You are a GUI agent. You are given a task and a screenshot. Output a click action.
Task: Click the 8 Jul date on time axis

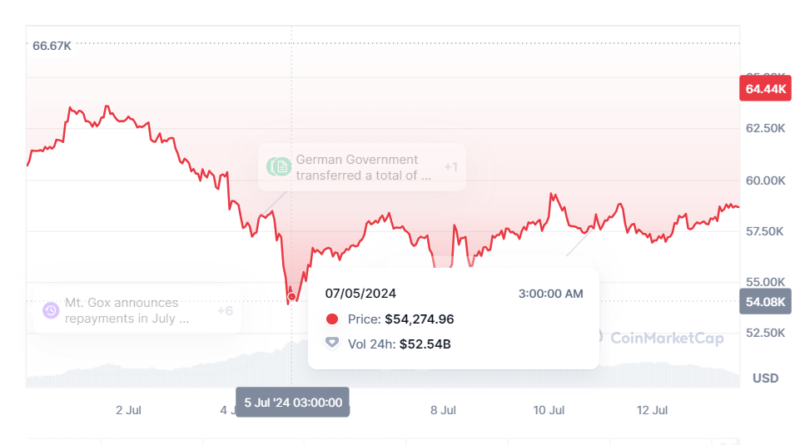(443, 410)
